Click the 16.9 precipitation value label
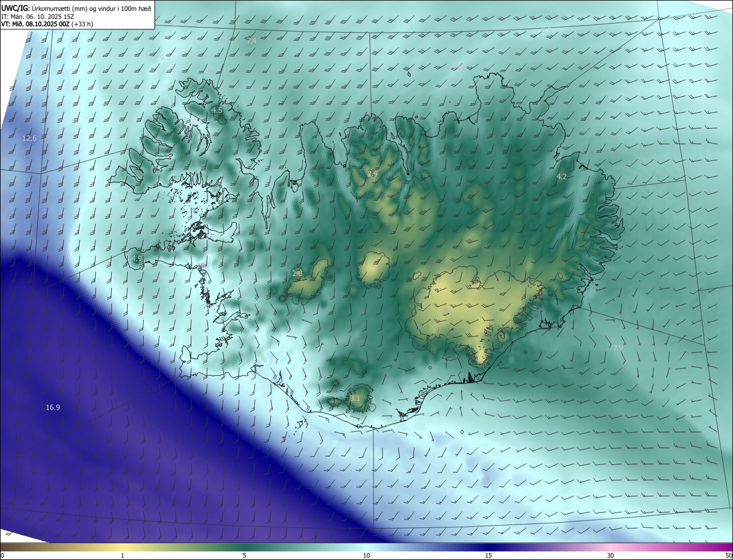Viewport: 733px width, 560px height. pos(53,408)
